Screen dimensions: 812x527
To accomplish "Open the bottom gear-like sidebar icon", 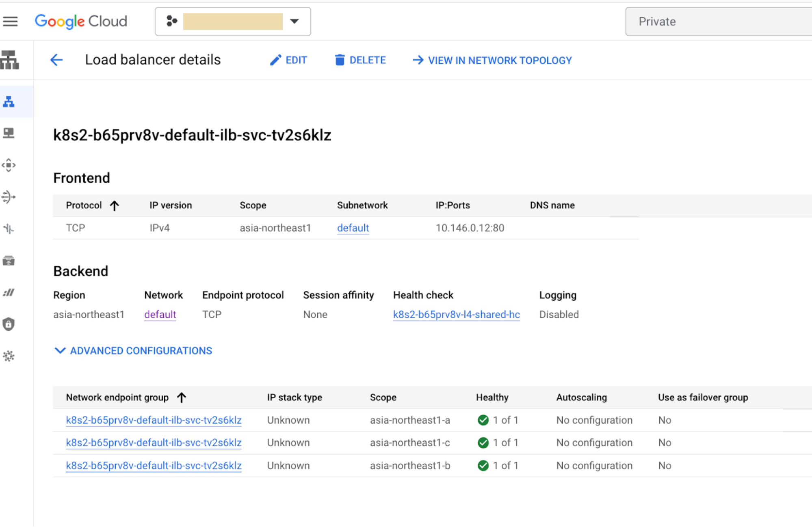I will click(x=9, y=356).
